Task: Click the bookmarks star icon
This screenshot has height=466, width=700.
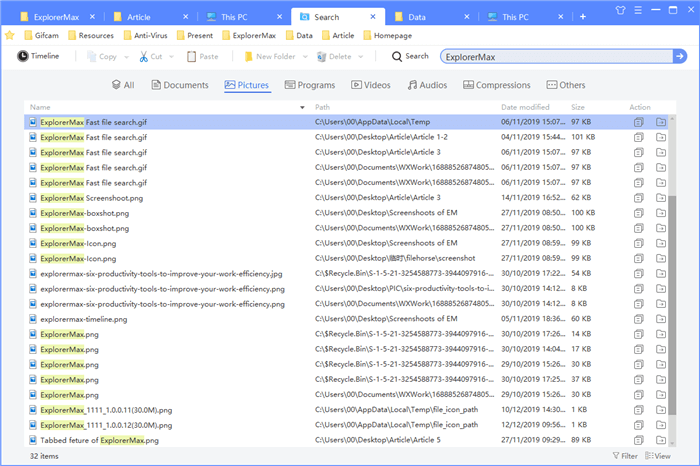Action: (10, 35)
